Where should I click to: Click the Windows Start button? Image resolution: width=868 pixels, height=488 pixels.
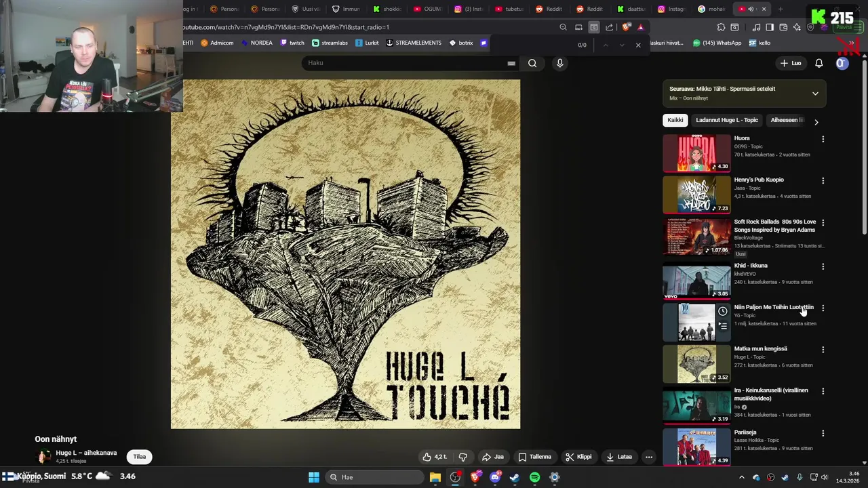[x=314, y=477]
